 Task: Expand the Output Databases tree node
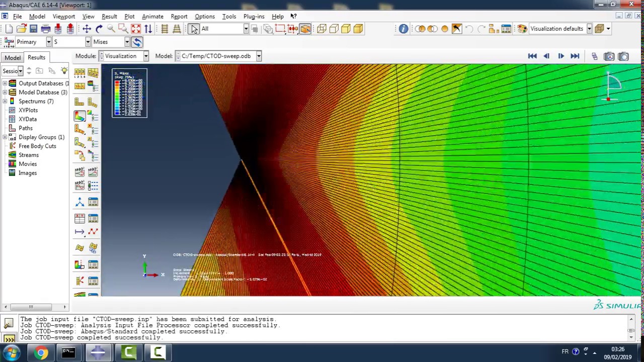[5, 83]
